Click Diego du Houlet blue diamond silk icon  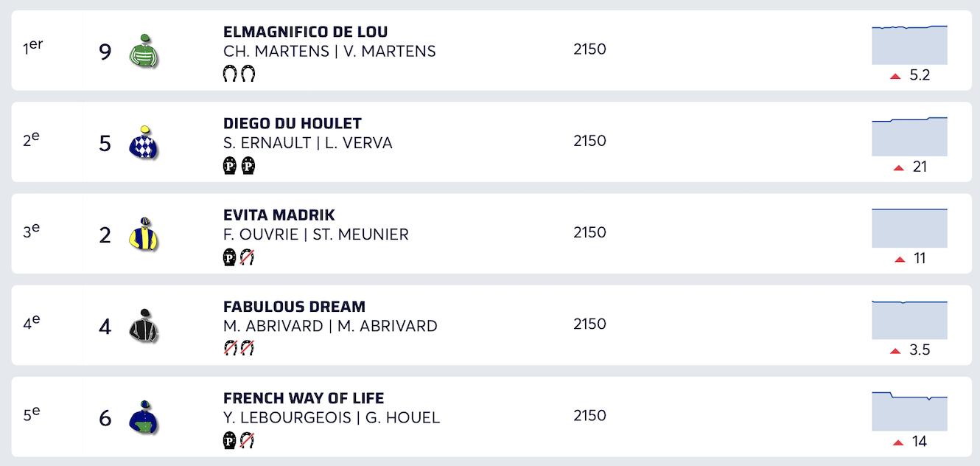[144, 142]
